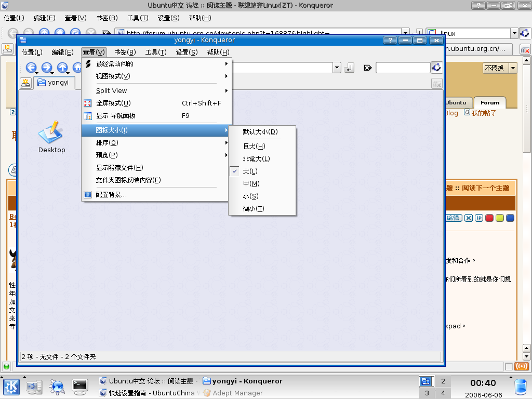Open 工具(T) menu in yongyi window
Screen dimensions: 532x399
(156, 52)
